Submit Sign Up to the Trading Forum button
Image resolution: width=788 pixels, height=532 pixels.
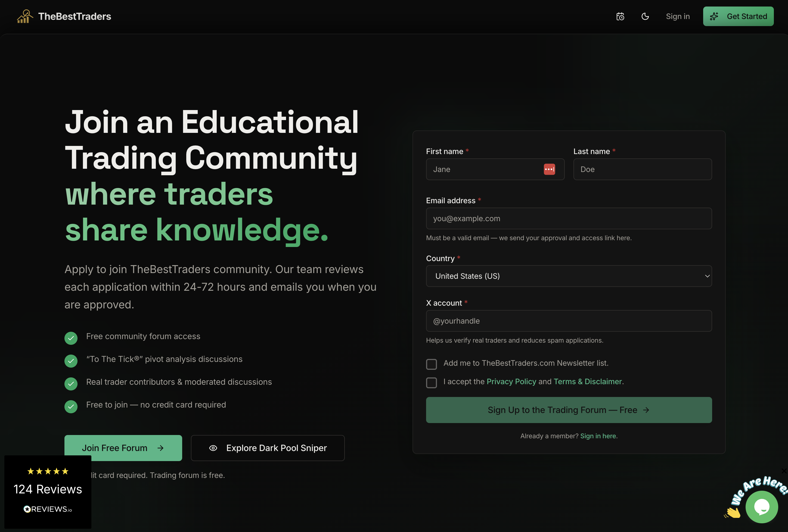[x=569, y=410]
